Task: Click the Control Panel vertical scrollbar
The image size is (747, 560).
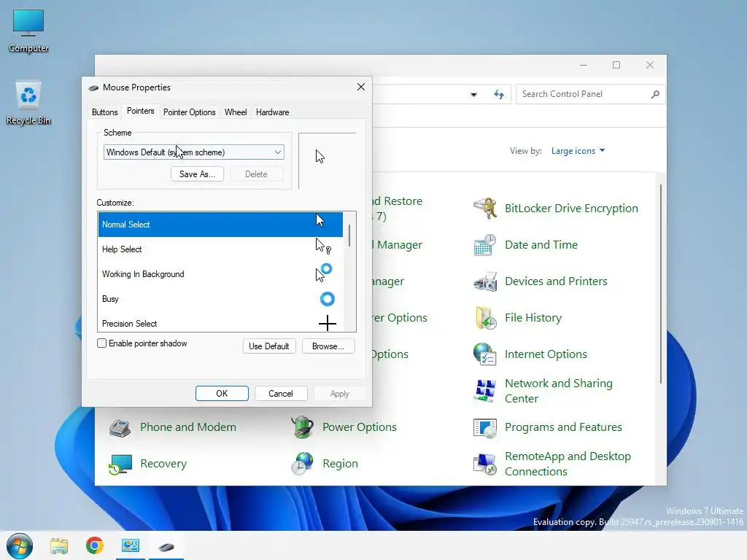Action: pos(661,284)
